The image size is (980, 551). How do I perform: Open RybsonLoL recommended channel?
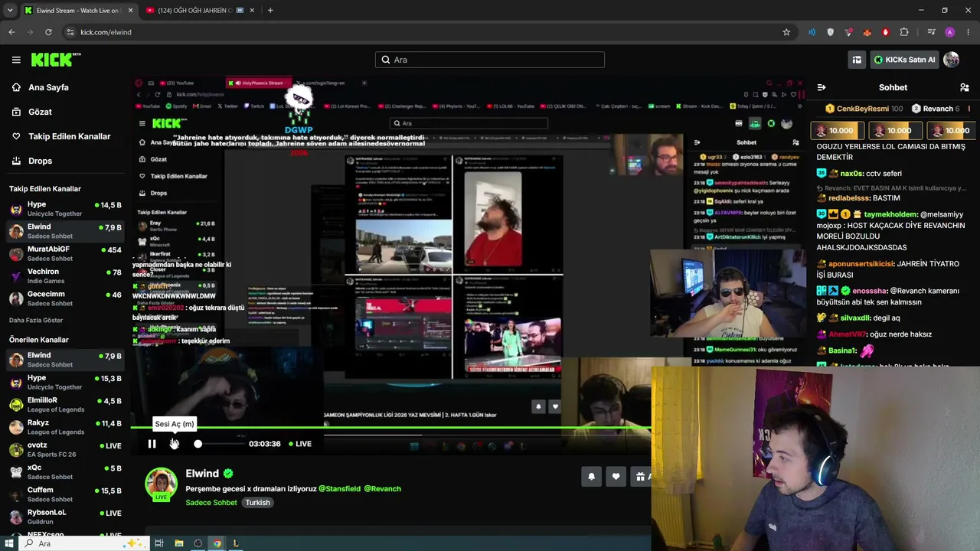tap(64, 516)
